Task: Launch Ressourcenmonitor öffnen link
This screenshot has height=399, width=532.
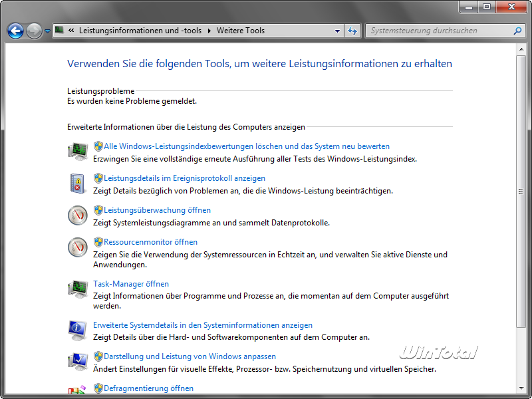Action: (151, 242)
